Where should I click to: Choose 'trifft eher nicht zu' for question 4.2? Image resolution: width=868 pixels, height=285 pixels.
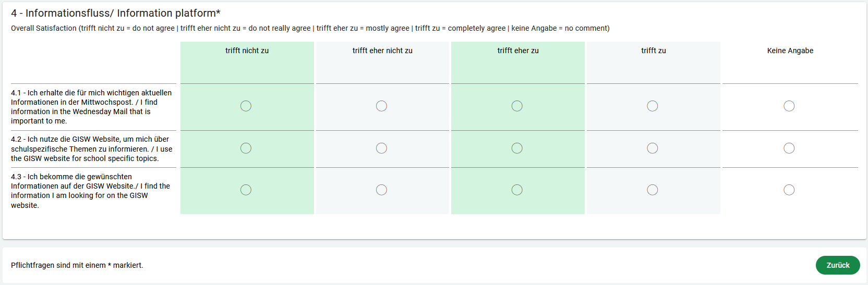point(381,148)
